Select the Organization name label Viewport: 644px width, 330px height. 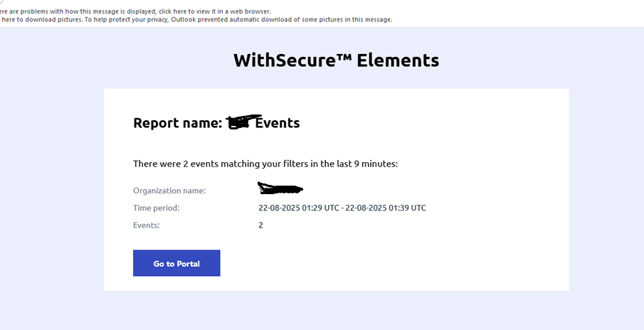click(x=169, y=191)
